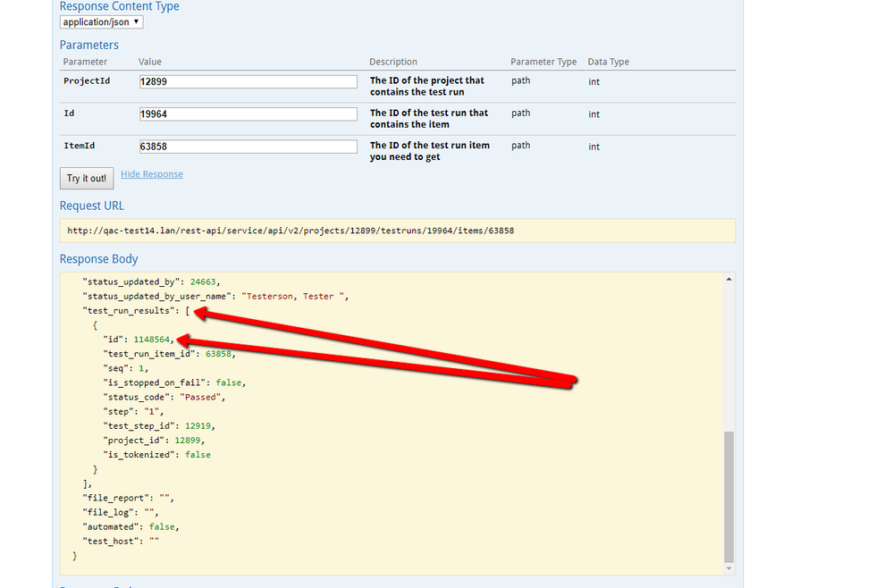Click the Parameters section heading

pos(88,45)
